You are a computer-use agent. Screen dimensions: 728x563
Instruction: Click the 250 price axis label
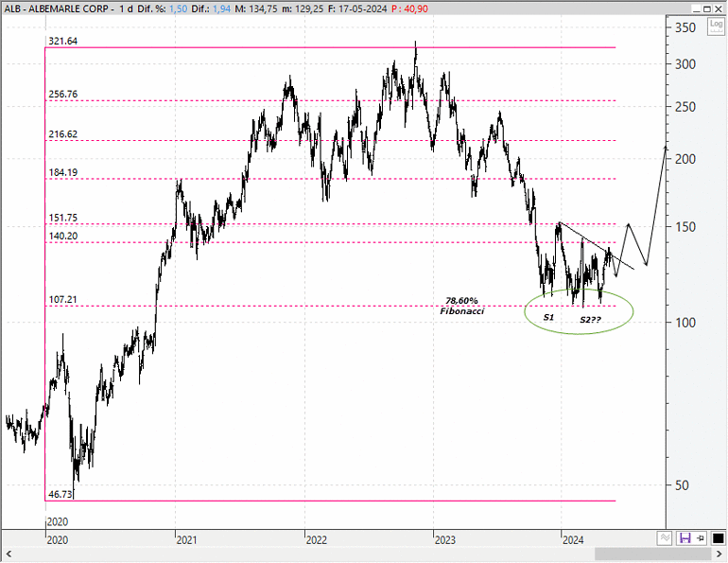tap(685, 107)
